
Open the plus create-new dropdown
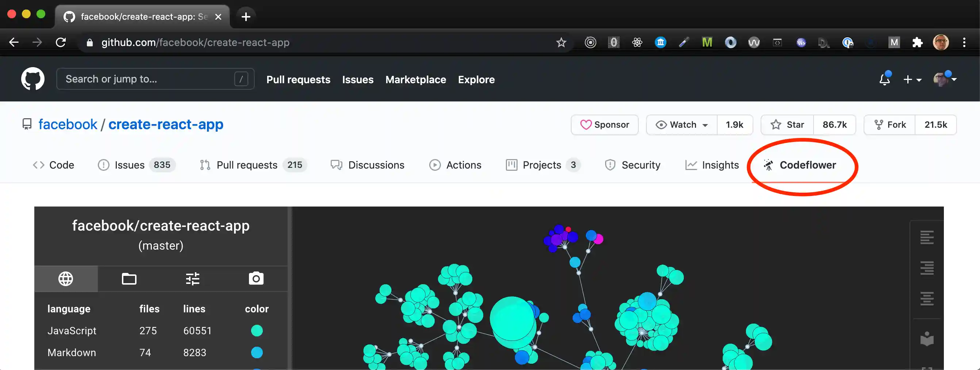click(912, 79)
